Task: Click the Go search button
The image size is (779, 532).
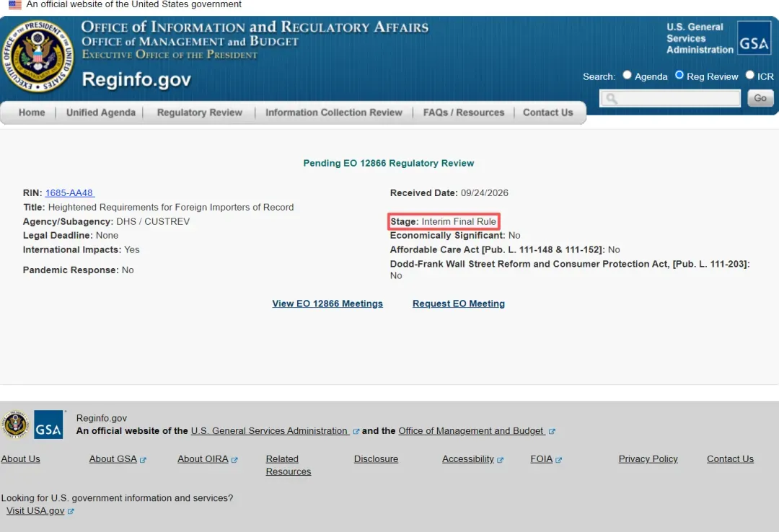Action: coord(760,98)
